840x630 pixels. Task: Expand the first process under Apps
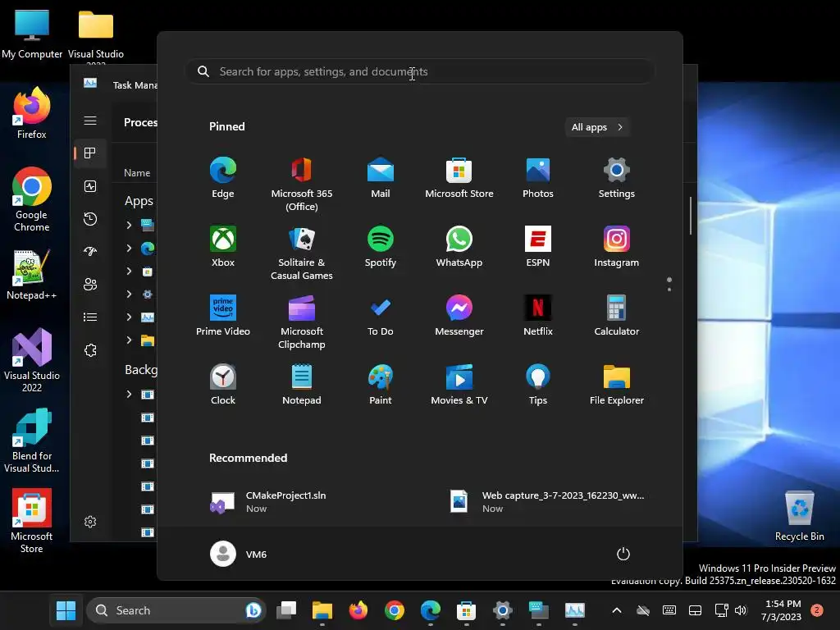[x=129, y=225]
